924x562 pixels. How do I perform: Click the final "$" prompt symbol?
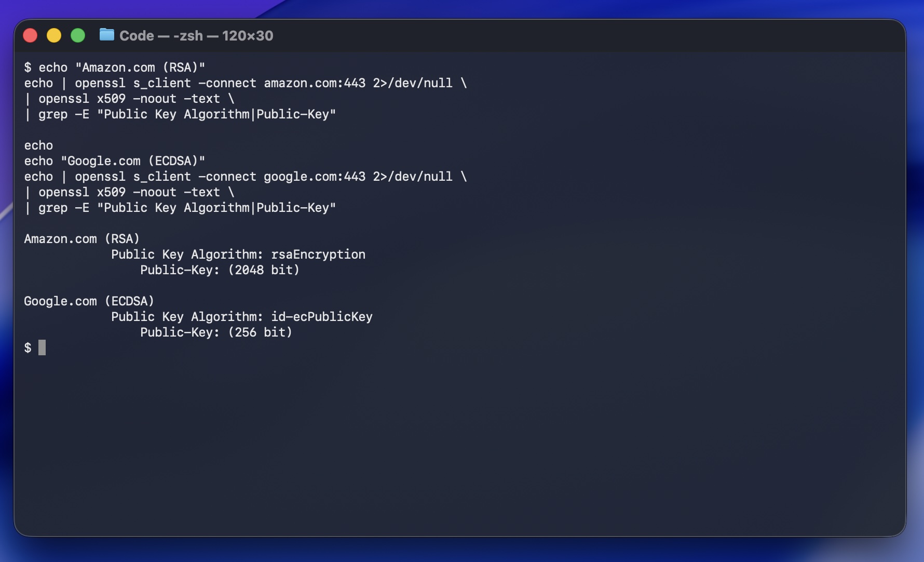28,347
